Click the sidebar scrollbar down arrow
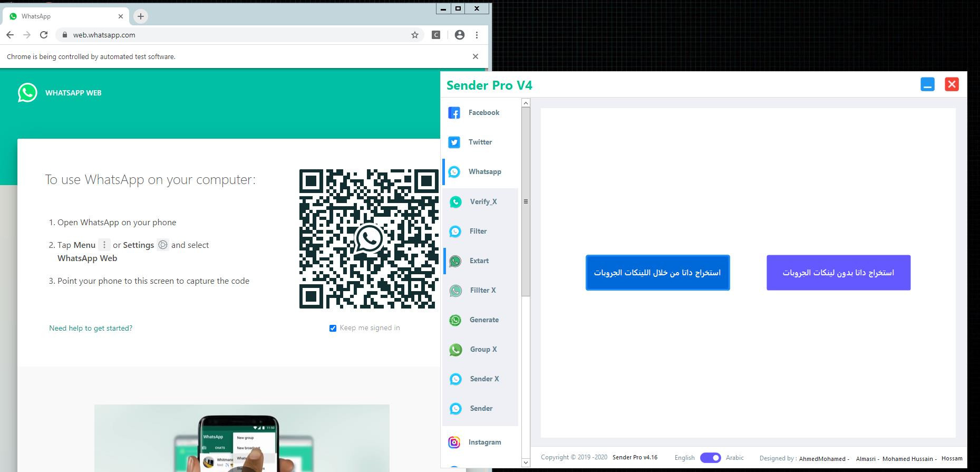980x472 pixels. coord(526,463)
